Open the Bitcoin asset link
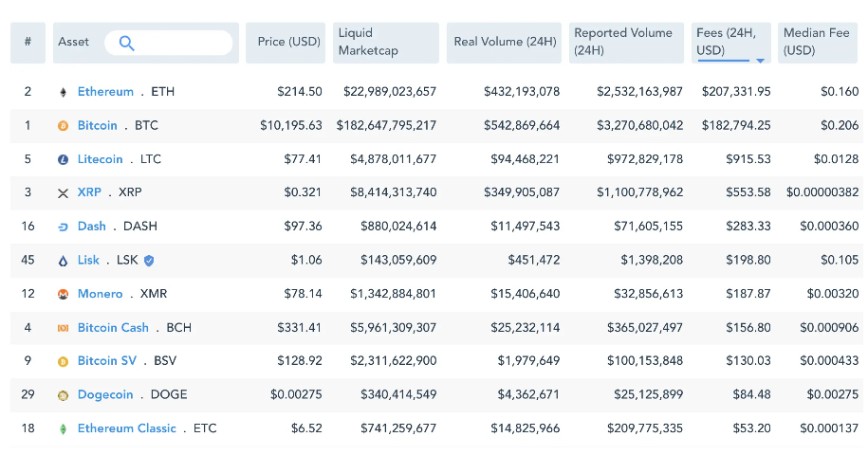Viewport: 868px width, 455px height. pos(97,125)
